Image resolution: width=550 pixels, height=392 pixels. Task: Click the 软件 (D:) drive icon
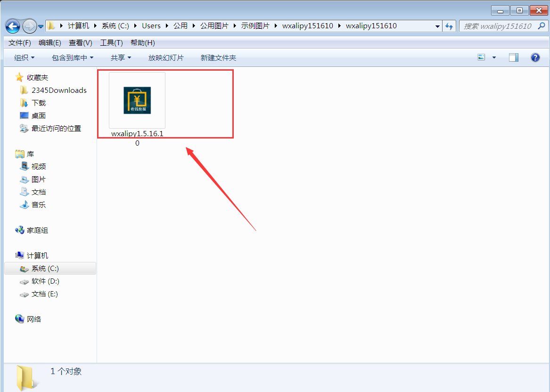tap(24, 282)
